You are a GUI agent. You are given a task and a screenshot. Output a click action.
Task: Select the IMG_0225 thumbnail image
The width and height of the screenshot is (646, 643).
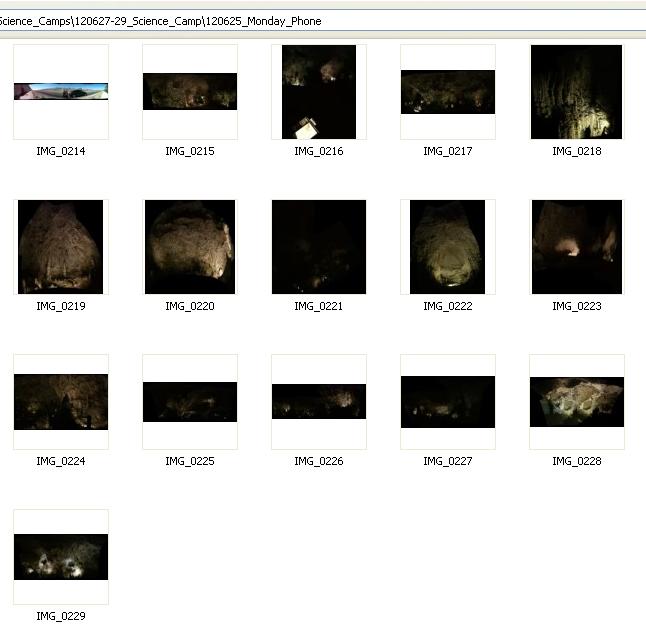(x=190, y=402)
